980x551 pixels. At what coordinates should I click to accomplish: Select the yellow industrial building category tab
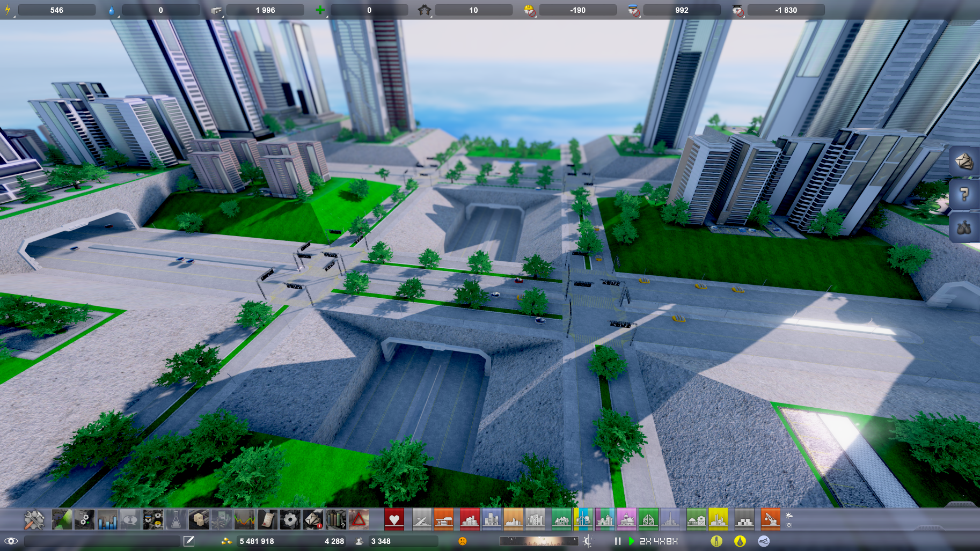(718, 519)
